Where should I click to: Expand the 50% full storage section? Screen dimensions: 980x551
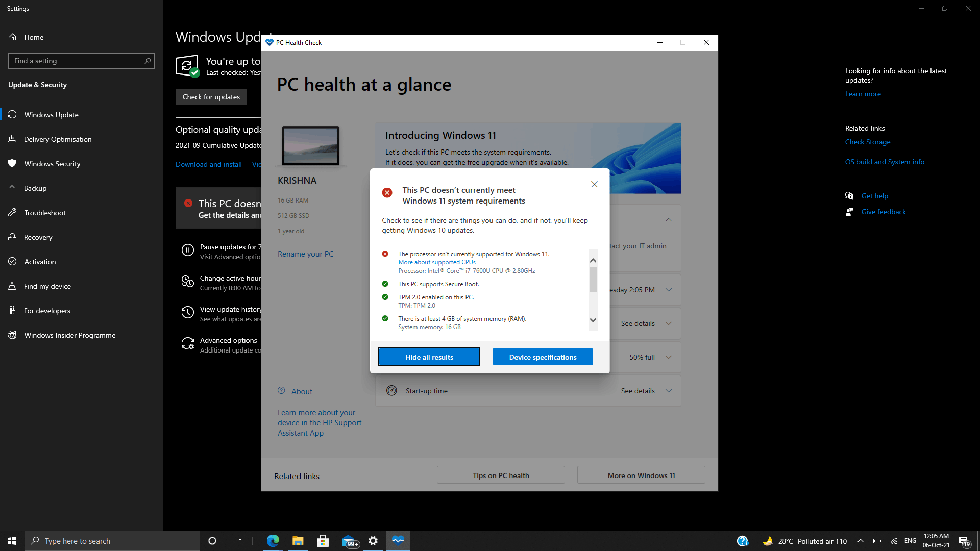coord(669,357)
